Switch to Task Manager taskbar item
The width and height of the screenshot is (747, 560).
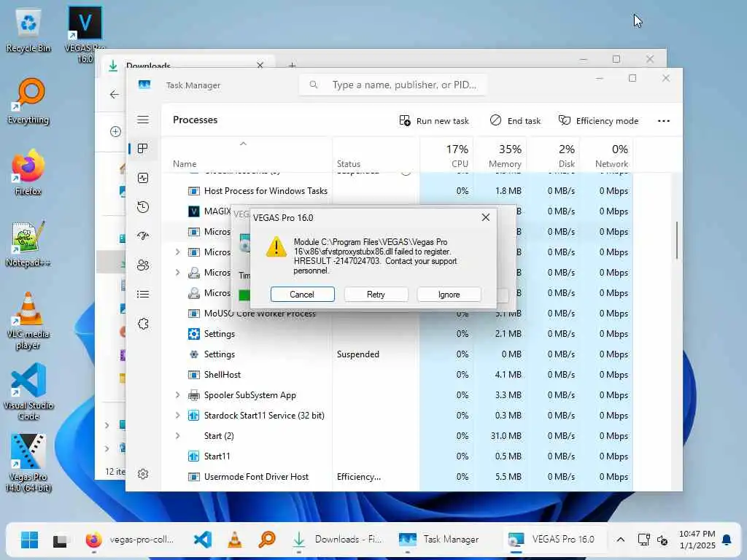pos(438,540)
